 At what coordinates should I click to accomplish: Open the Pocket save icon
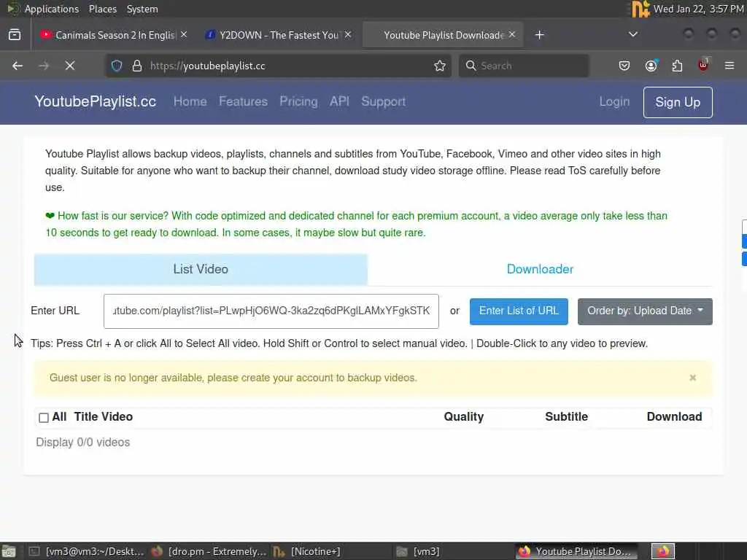click(624, 66)
